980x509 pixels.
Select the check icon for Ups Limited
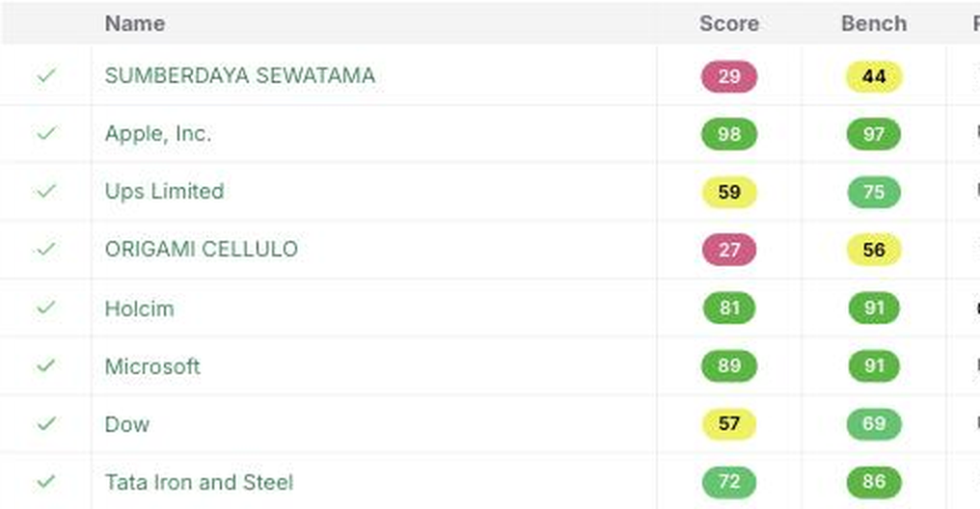tap(46, 191)
